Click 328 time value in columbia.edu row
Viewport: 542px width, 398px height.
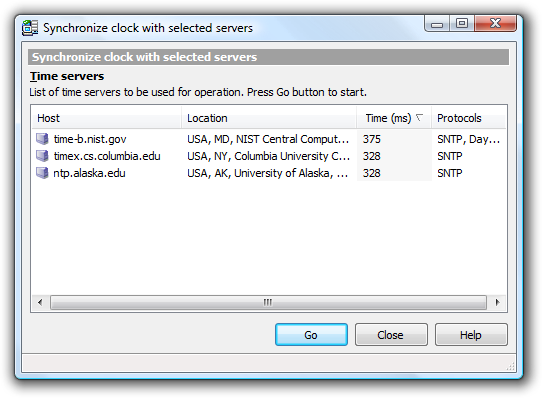point(372,156)
